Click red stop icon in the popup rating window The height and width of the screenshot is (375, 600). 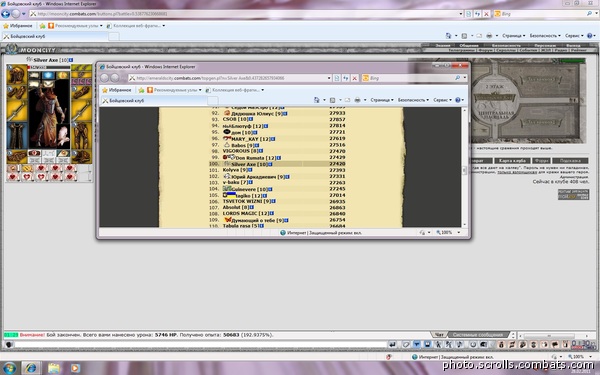tap(355, 78)
